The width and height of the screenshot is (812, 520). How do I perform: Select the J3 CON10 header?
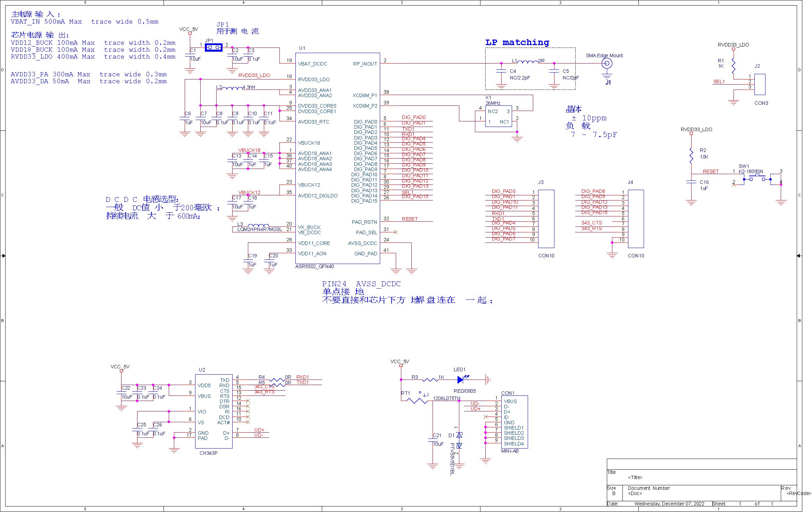[x=546, y=219]
